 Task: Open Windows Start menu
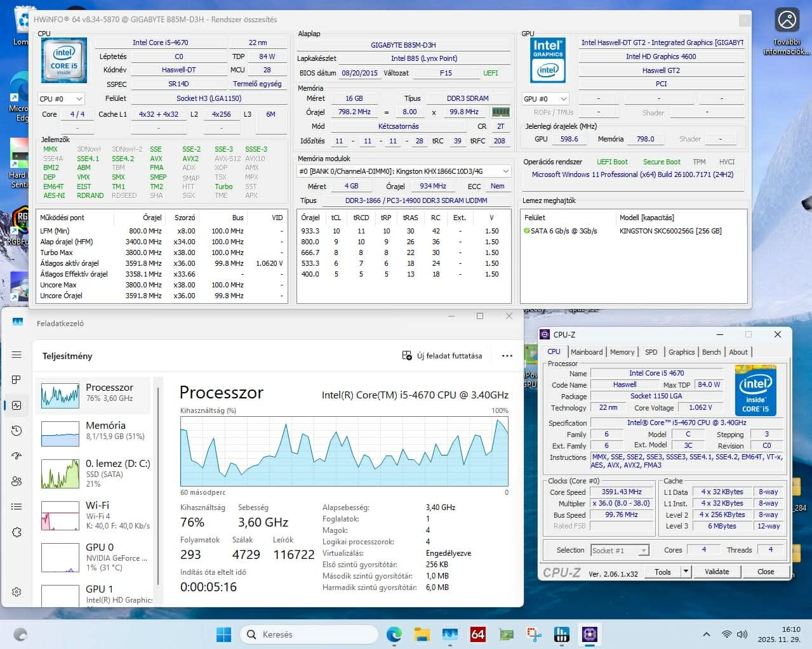[x=224, y=634]
